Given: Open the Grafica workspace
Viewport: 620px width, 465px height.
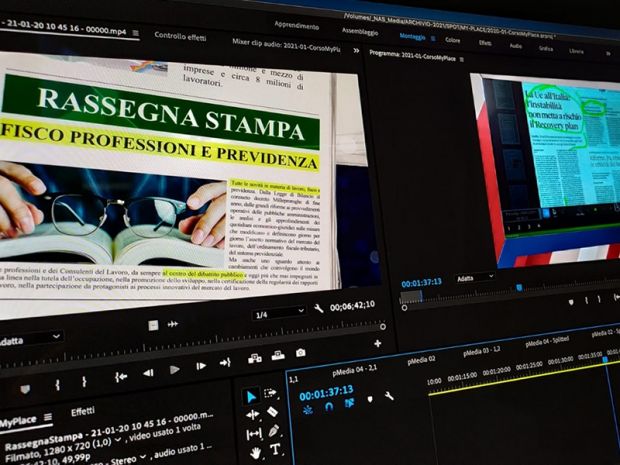Looking at the screenshot, I should (x=546, y=48).
